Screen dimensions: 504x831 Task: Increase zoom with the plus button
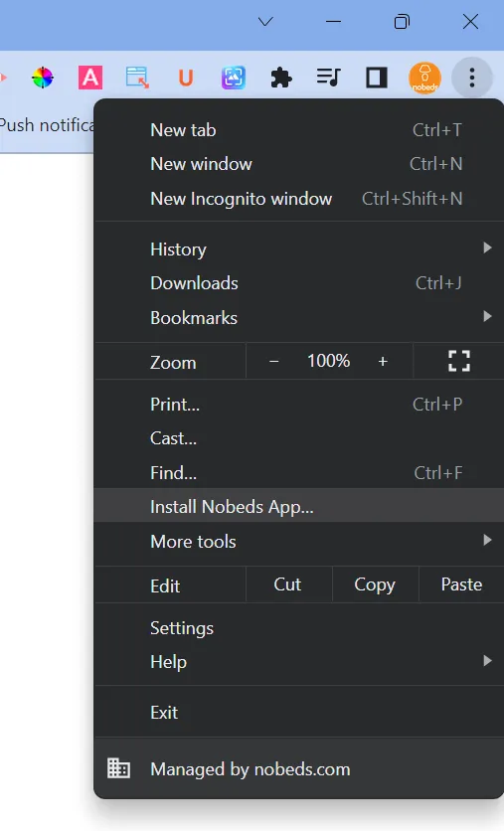[383, 362]
